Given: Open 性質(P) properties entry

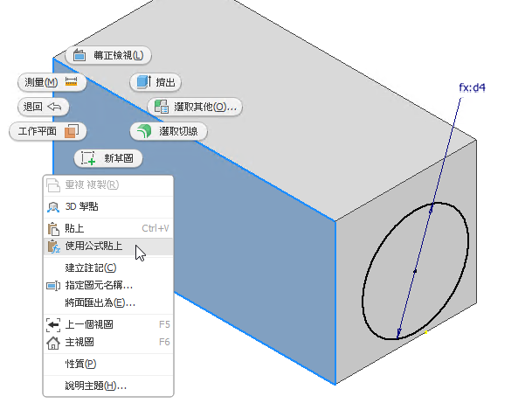Looking at the screenshot, I should 108,364.
